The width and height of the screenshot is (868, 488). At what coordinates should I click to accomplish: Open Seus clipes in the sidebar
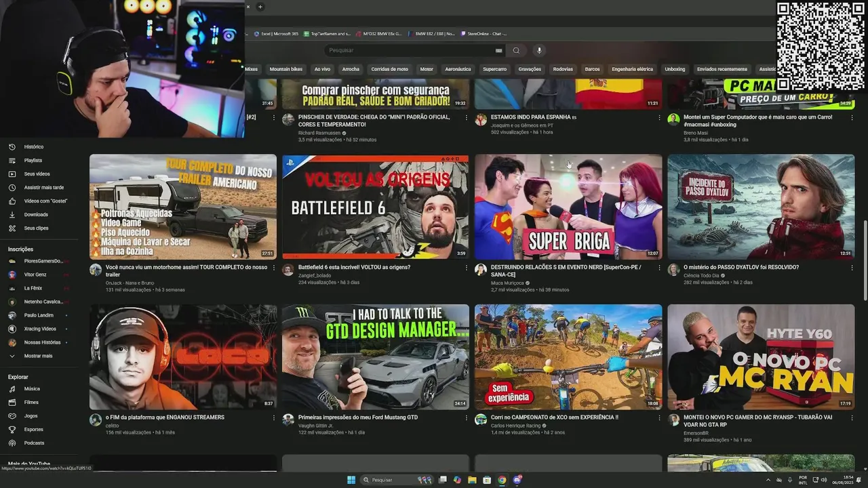point(36,228)
